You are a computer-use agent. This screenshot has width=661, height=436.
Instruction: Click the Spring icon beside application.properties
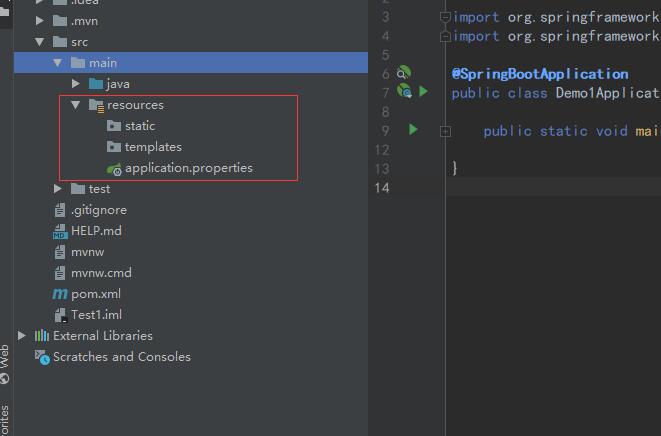coord(114,168)
